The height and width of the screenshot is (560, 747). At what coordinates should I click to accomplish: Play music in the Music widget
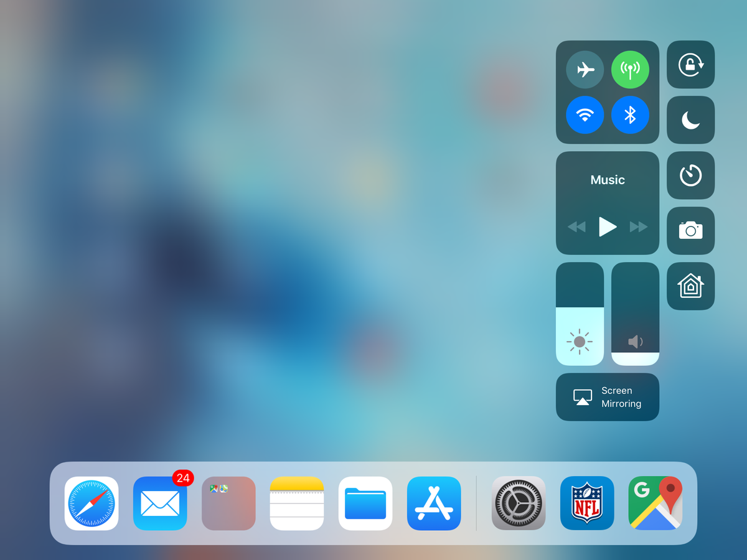pos(608,226)
